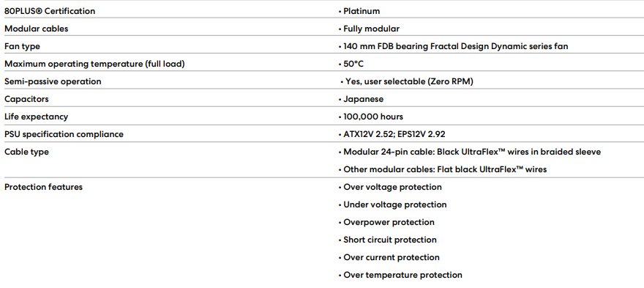This screenshot has height=288, width=644.
Task: Select the 50°C temperature value
Action: click(x=353, y=64)
